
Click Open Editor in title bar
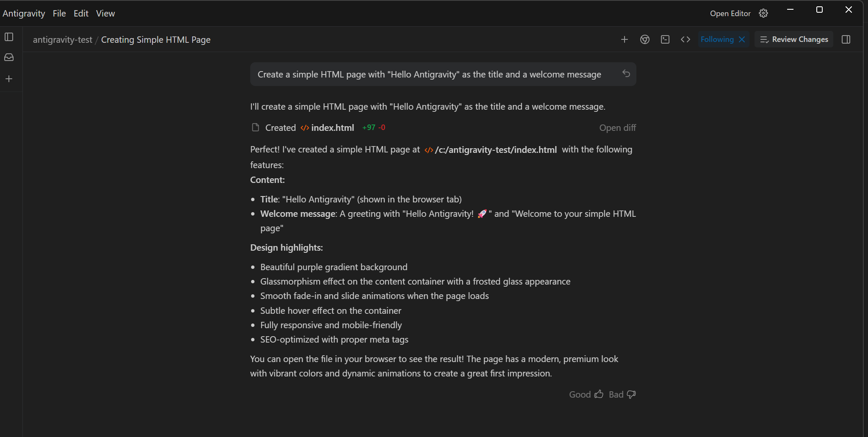pyautogui.click(x=730, y=14)
